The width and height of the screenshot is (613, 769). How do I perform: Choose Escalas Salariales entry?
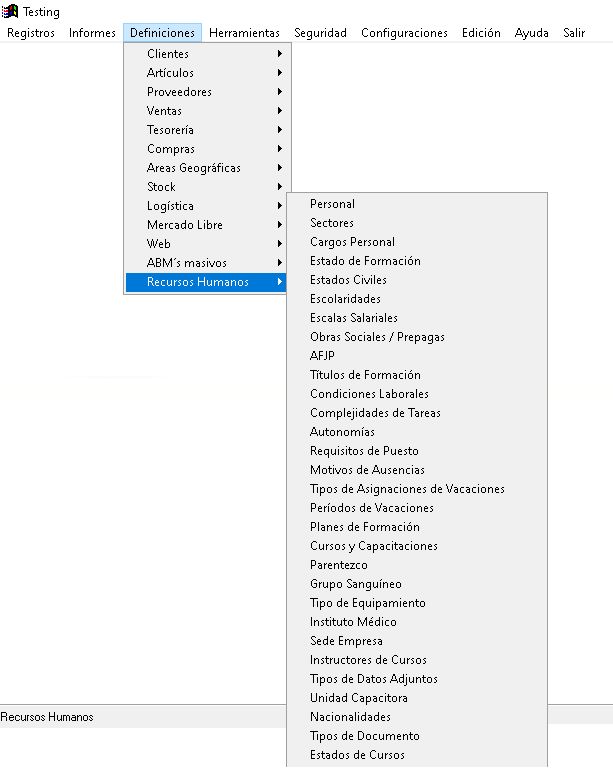pyautogui.click(x=354, y=318)
